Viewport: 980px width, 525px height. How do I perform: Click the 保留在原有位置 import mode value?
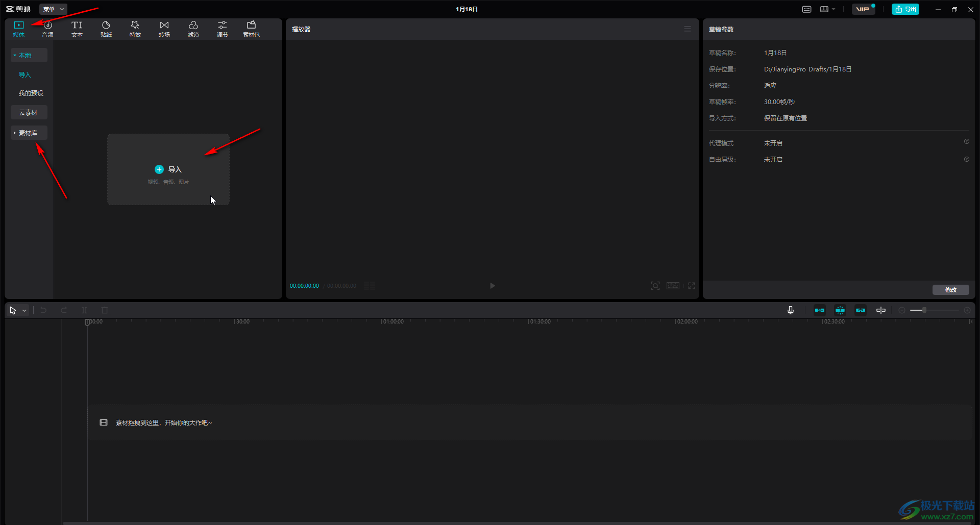(x=786, y=118)
